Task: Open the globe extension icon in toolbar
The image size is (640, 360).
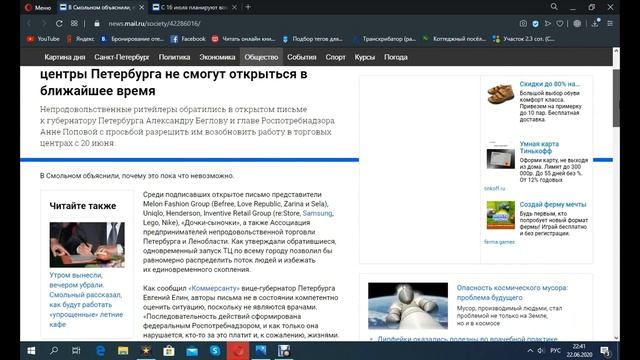Action: (x=577, y=24)
